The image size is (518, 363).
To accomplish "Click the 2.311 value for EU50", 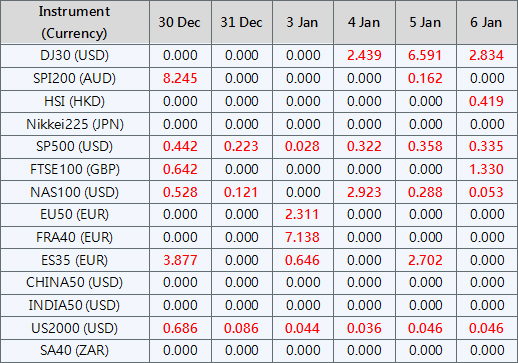I will [303, 214].
